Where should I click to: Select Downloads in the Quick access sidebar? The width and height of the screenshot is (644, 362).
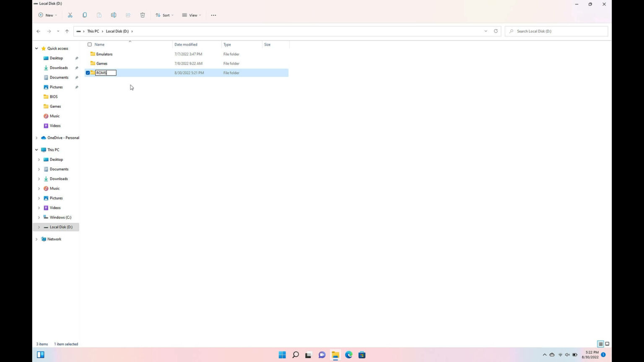[x=58, y=67]
